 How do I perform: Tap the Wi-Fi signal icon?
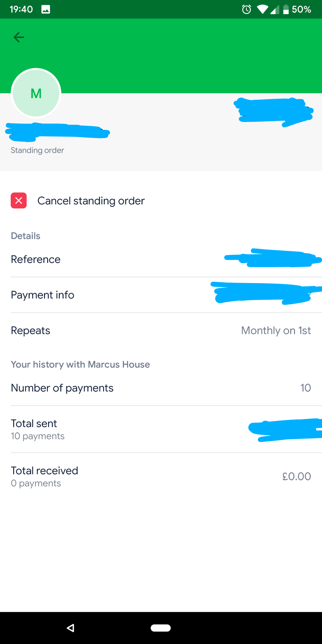point(262,9)
